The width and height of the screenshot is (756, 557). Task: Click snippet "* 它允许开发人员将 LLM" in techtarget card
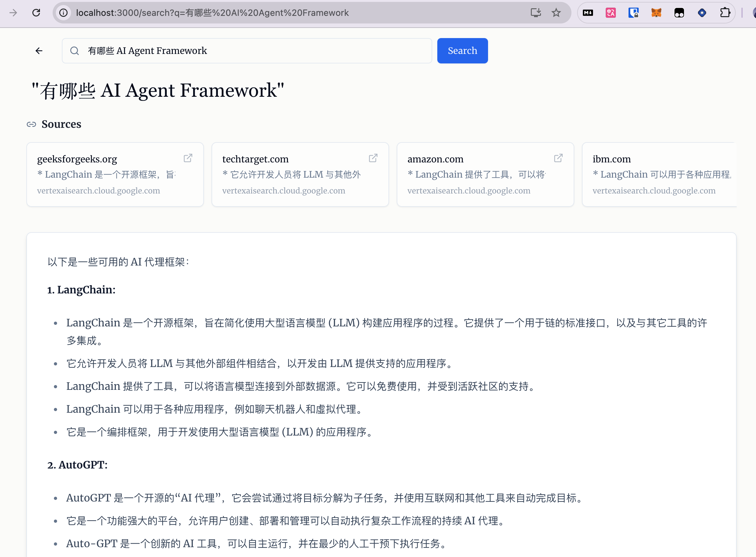pos(291,174)
